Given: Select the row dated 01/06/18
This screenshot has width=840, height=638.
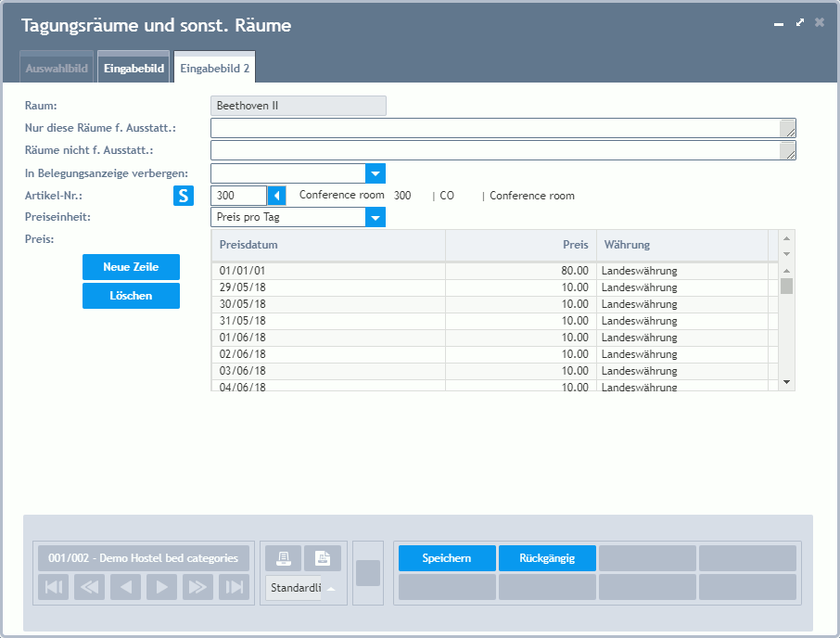Looking at the screenshot, I should 495,338.
